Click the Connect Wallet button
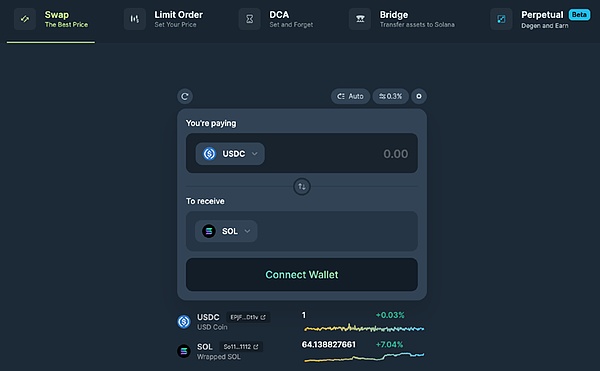This screenshot has width=600, height=371. (x=302, y=275)
